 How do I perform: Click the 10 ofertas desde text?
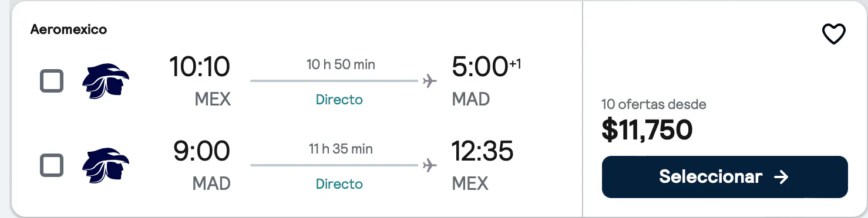[x=654, y=105]
